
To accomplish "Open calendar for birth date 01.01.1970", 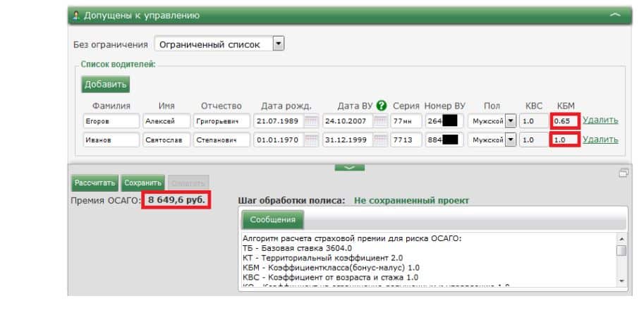I will click(x=312, y=140).
